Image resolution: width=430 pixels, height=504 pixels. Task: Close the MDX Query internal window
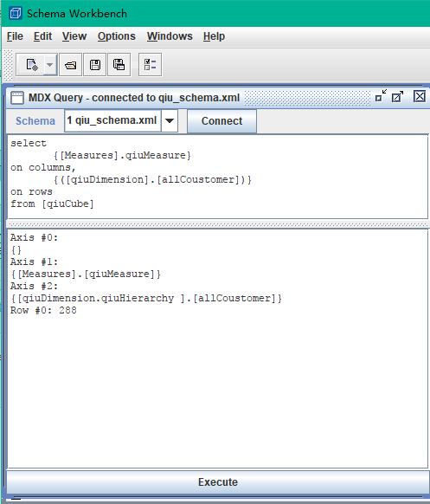pyautogui.click(x=420, y=96)
